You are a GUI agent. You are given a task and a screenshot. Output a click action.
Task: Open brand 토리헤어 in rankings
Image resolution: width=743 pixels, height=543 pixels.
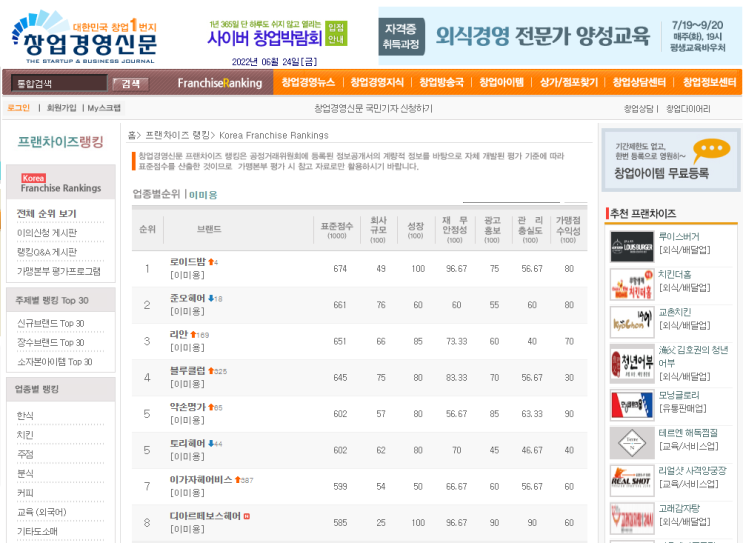tap(188, 443)
